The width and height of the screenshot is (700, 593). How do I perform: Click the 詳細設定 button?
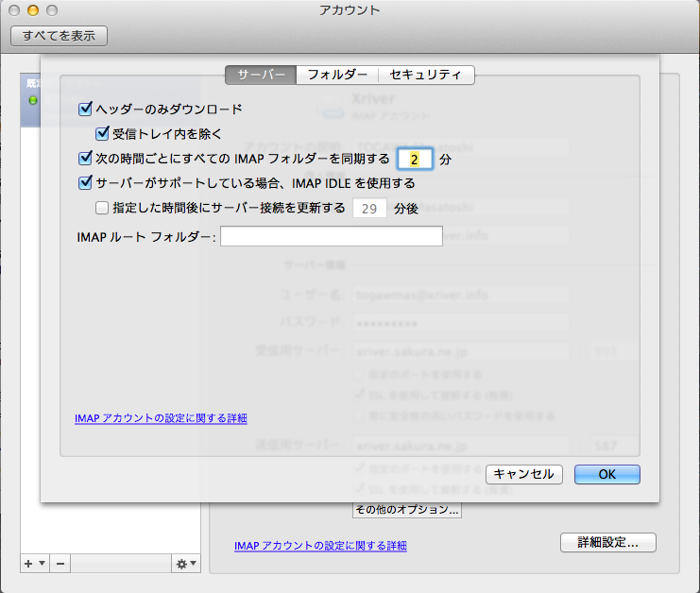pos(607,542)
